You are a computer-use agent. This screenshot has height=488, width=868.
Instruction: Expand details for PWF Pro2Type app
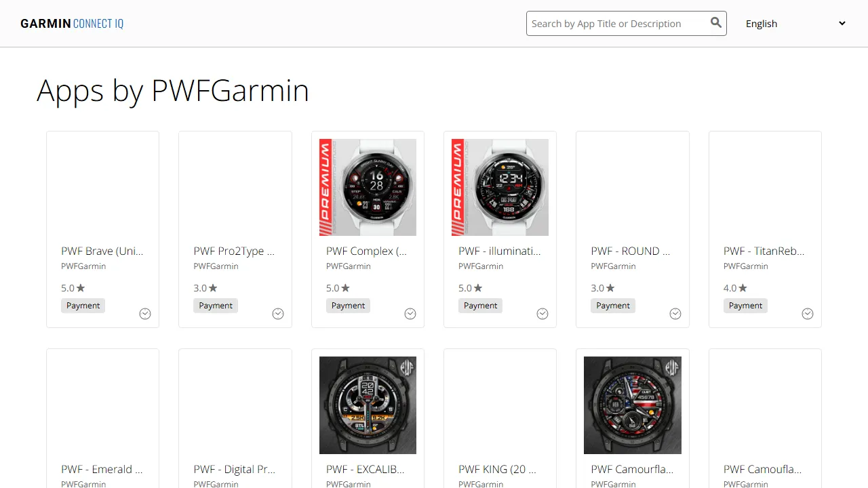278,313
